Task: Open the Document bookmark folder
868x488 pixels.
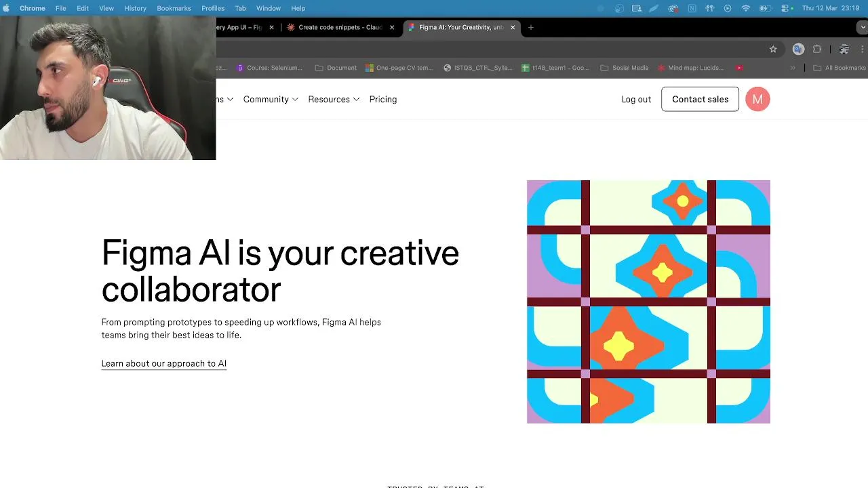Action: [x=336, y=68]
